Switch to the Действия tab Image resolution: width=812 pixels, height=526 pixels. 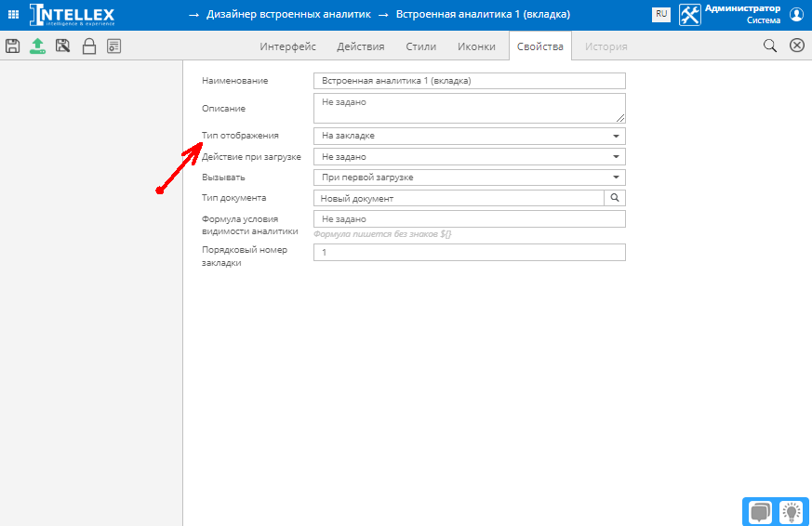[x=361, y=46]
